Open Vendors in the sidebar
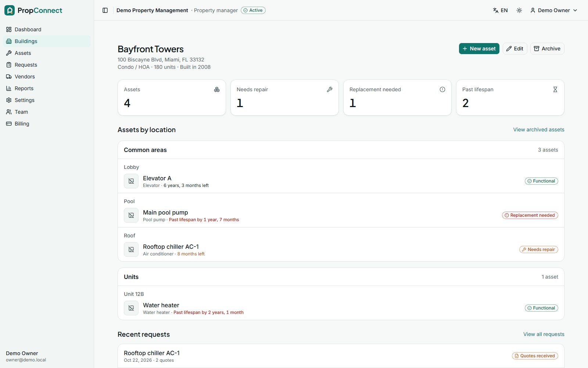 tap(47, 77)
